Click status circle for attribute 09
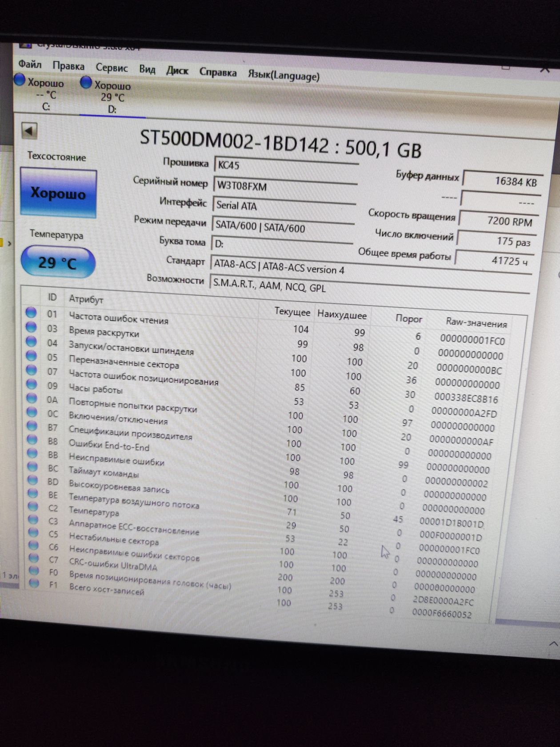 pyautogui.click(x=32, y=384)
